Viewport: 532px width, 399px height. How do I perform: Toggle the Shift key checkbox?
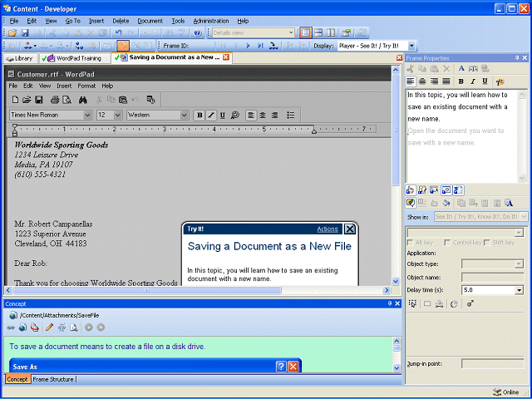487,243
